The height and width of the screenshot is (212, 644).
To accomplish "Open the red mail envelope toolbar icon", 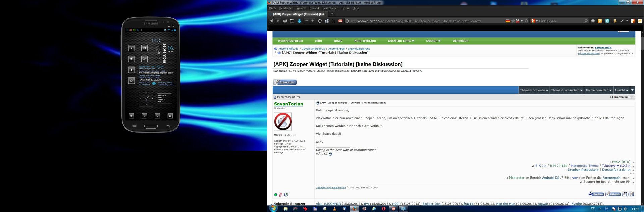I will pos(340,21).
